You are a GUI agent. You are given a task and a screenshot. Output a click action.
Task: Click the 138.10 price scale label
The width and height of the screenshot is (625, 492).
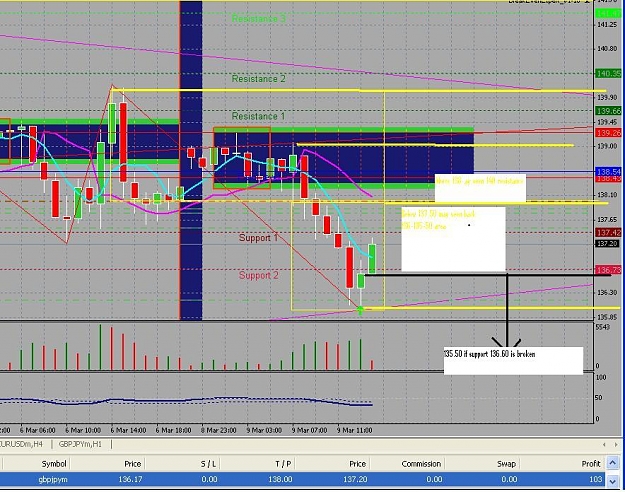click(607, 195)
